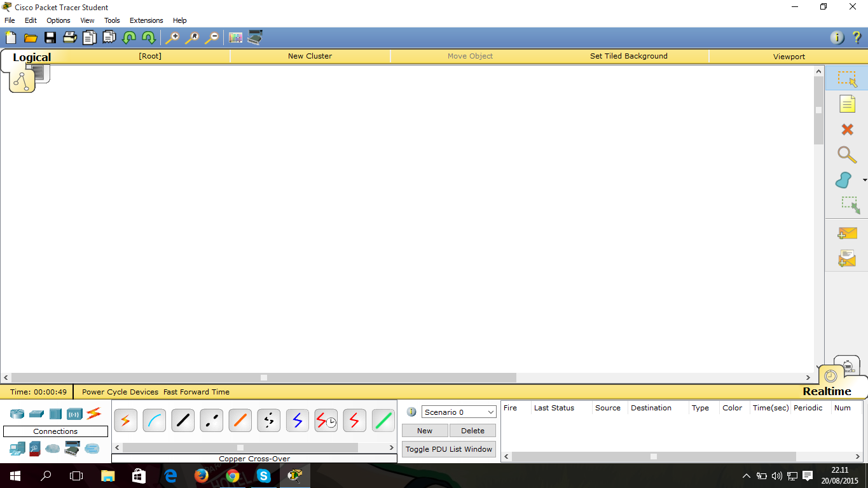Pick the green Octal cable
Viewport: 868px width, 488px height.
pos(383,421)
